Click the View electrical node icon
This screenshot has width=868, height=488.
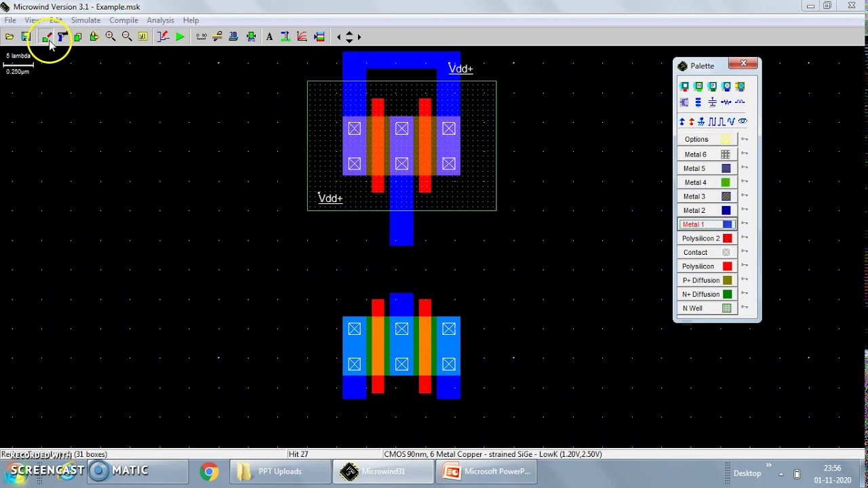click(x=163, y=37)
